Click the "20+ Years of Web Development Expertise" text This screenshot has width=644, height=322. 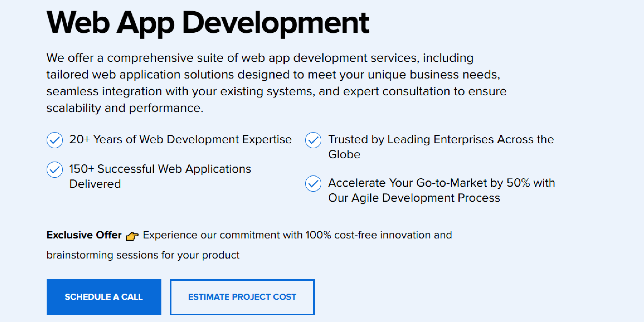point(180,139)
